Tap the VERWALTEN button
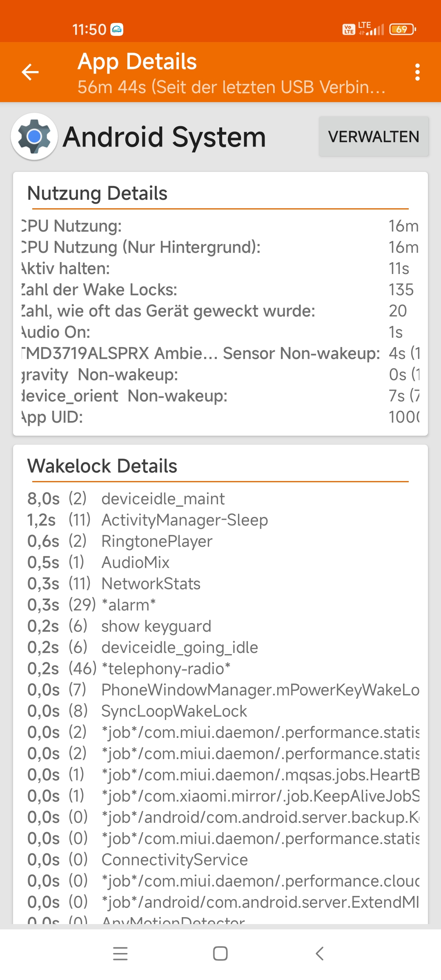This screenshot has height=980, width=441. click(374, 137)
